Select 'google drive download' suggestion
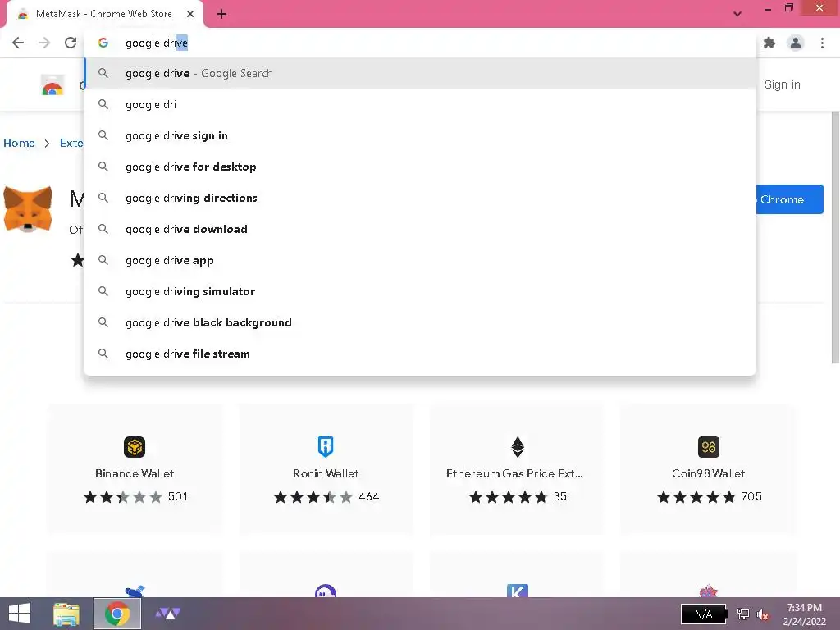 (421, 229)
